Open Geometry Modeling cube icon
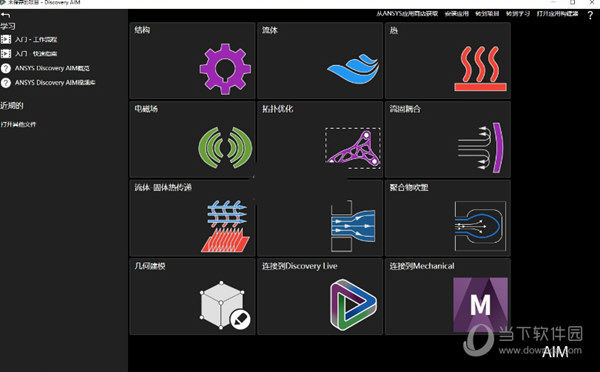600x372 pixels. 225,305
